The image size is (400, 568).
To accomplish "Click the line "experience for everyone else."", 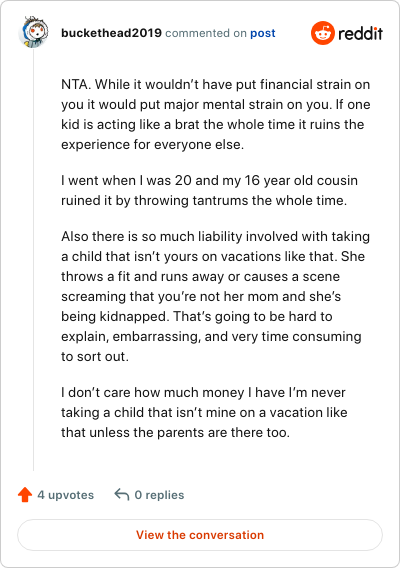I will pyautogui.click(x=153, y=145).
